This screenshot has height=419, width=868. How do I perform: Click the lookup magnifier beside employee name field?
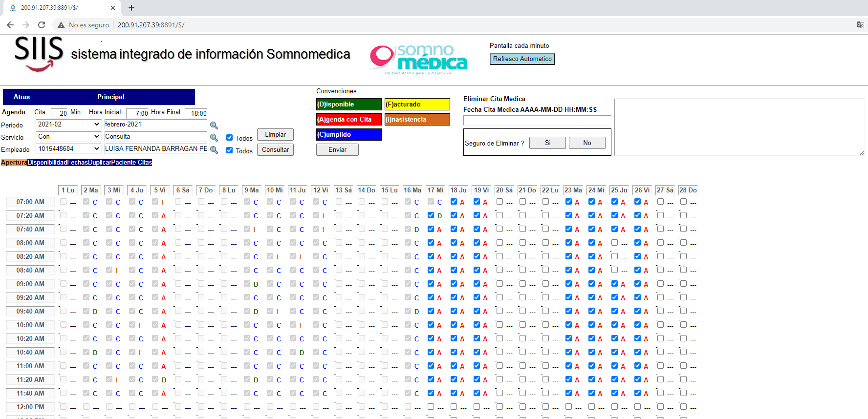pyautogui.click(x=214, y=150)
